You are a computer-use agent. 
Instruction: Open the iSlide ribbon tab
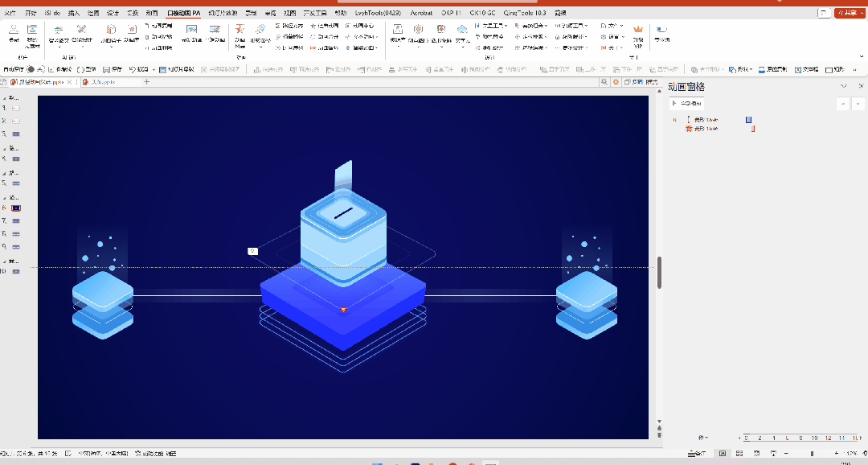click(x=52, y=13)
